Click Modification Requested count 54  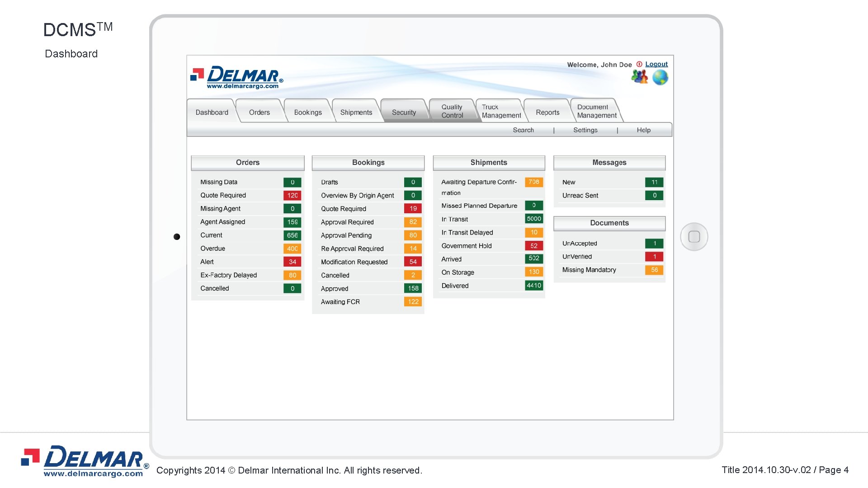pos(413,262)
